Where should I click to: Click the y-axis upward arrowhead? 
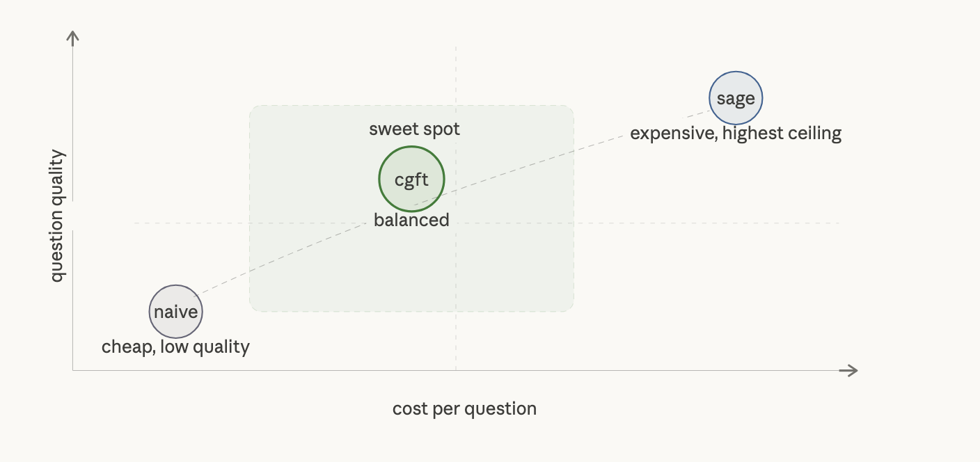(x=72, y=35)
